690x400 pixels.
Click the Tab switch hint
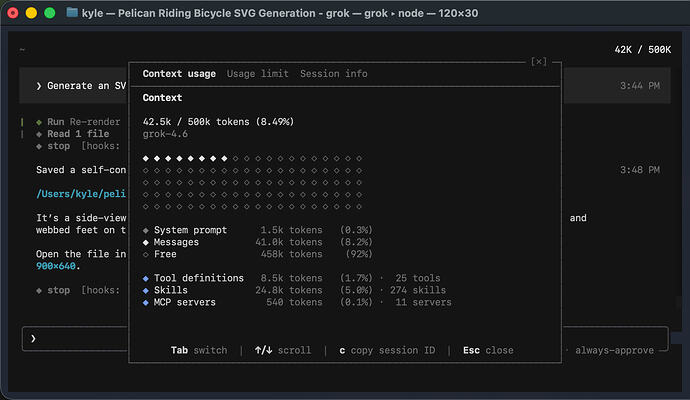[x=199, y=350]
